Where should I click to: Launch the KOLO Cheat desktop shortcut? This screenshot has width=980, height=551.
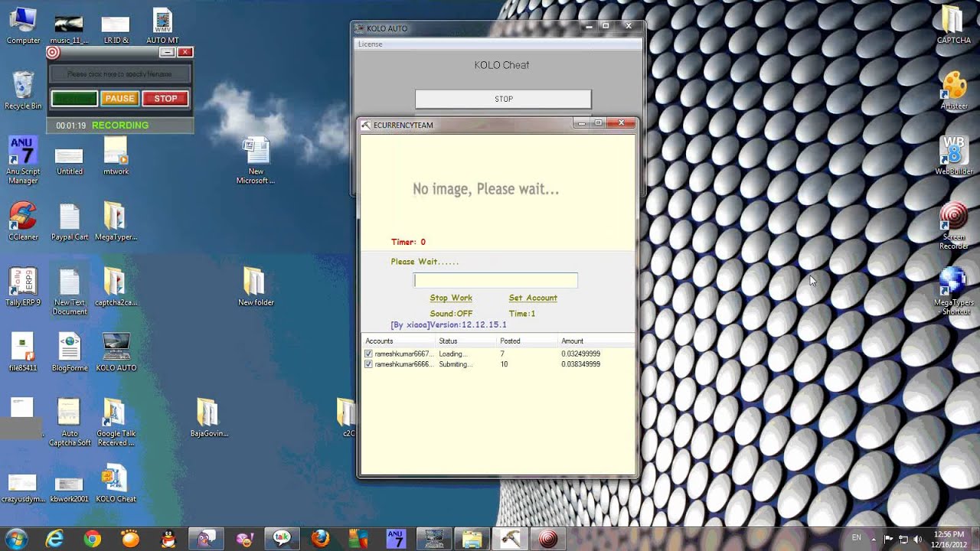point(116,483)
